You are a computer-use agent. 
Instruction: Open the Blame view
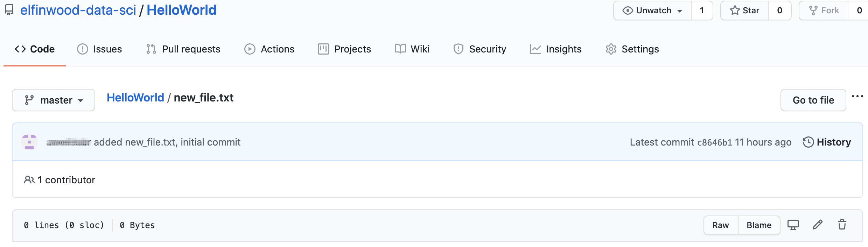coord(759,225)
